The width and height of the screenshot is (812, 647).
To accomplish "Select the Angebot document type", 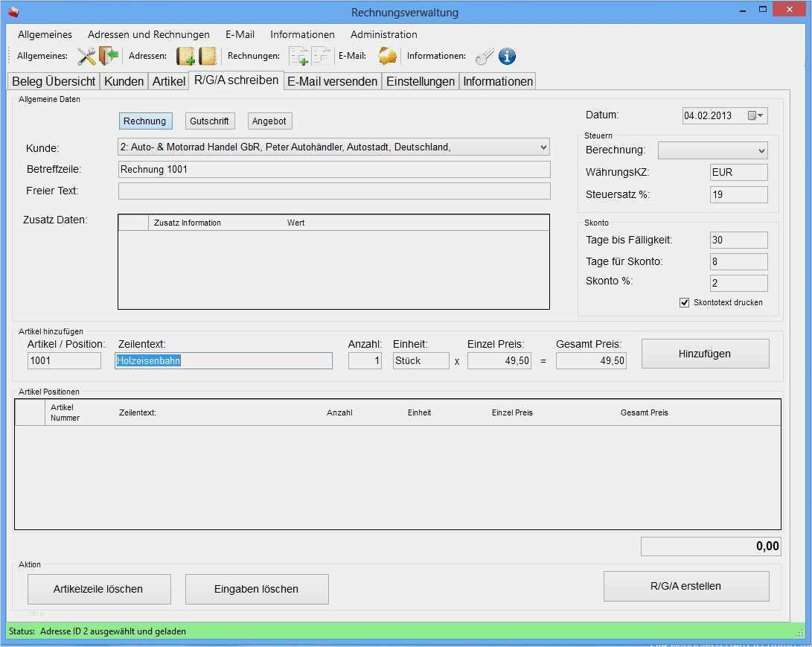I will click(x=269, y=121).
